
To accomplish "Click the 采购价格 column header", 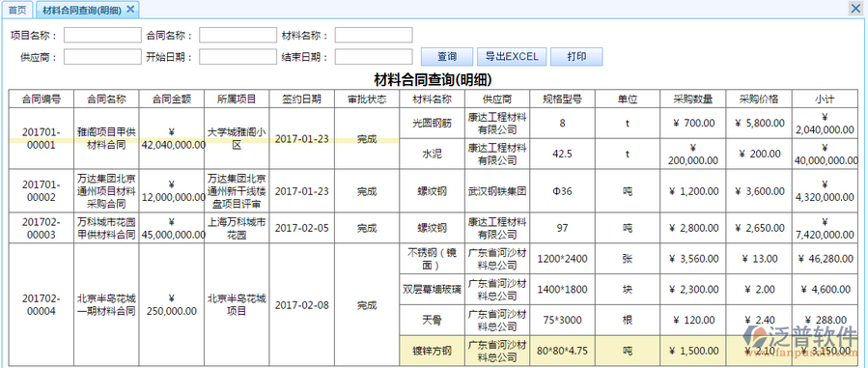I will tap(759, 99).
